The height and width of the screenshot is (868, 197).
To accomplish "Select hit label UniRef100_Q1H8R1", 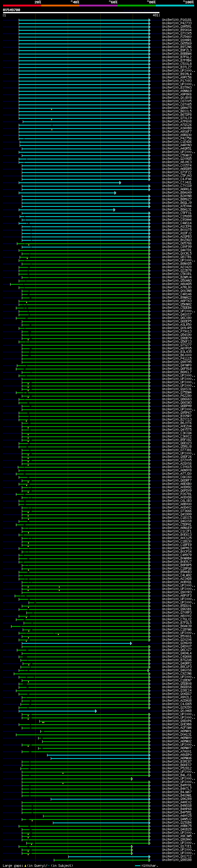I will click(x=177, y=40).
